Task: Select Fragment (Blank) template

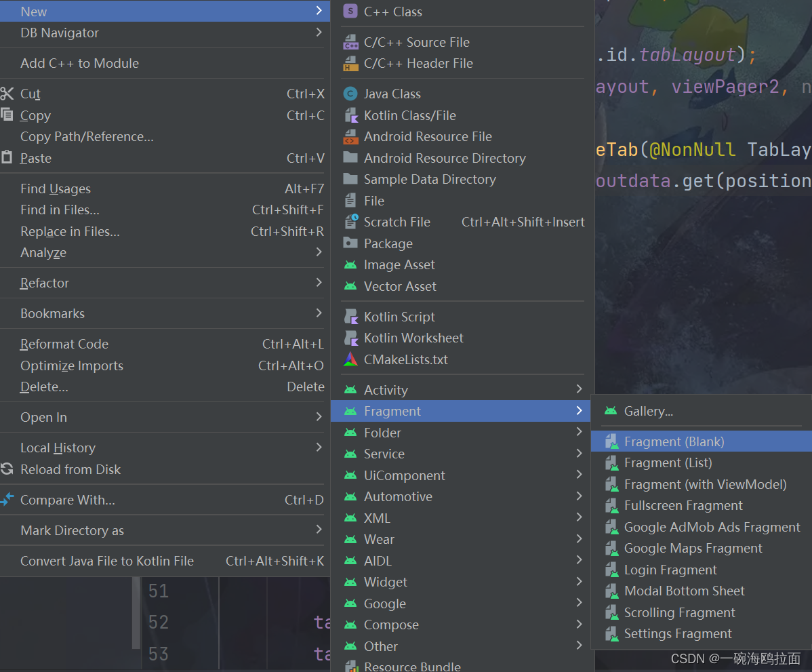Action: [701, 441]
